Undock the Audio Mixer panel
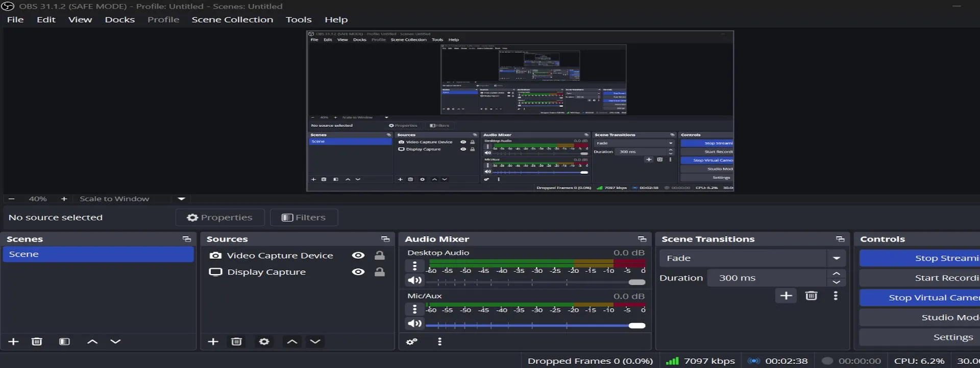 coord(642,239)
